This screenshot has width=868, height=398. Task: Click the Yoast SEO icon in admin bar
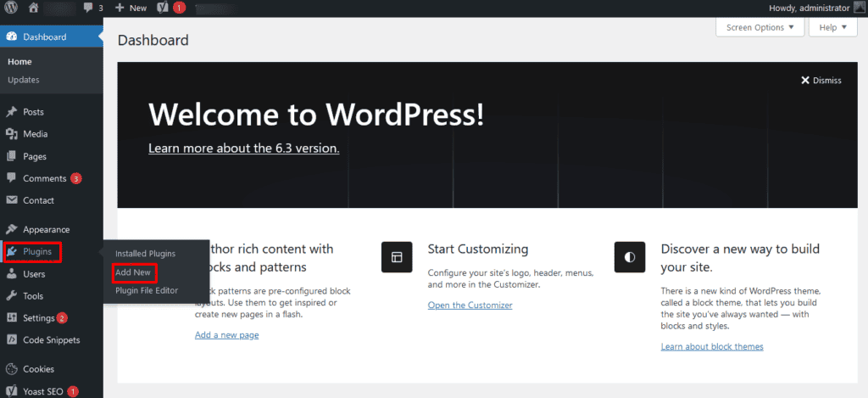pos(161,8)
